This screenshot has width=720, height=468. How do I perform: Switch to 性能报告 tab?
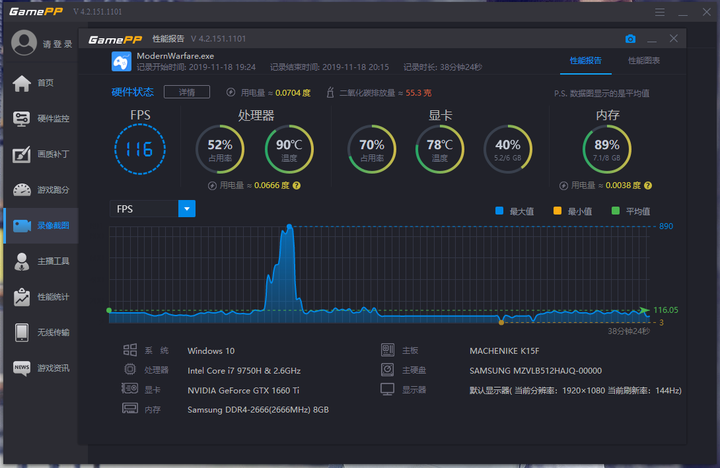click(585, 61)
